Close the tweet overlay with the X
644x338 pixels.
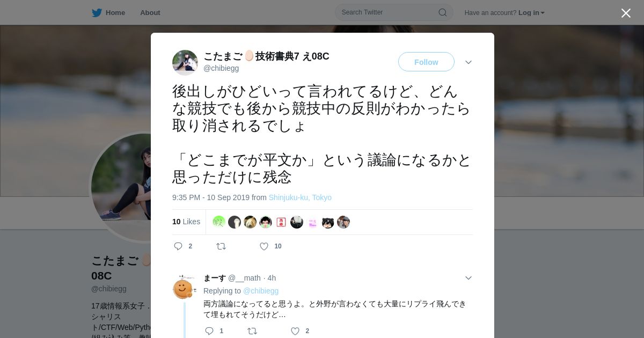(626, 13)
